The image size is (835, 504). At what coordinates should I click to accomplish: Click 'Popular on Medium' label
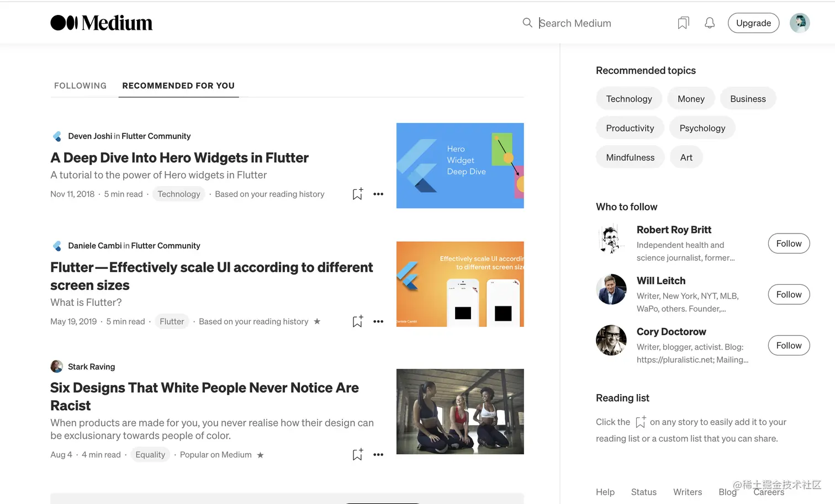click(216, 454)
